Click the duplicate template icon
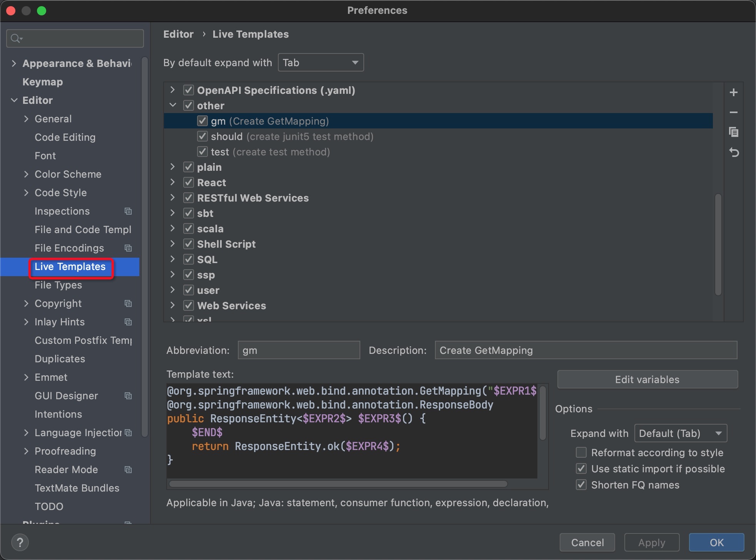756x560 pixels. (x=734, y=132)
